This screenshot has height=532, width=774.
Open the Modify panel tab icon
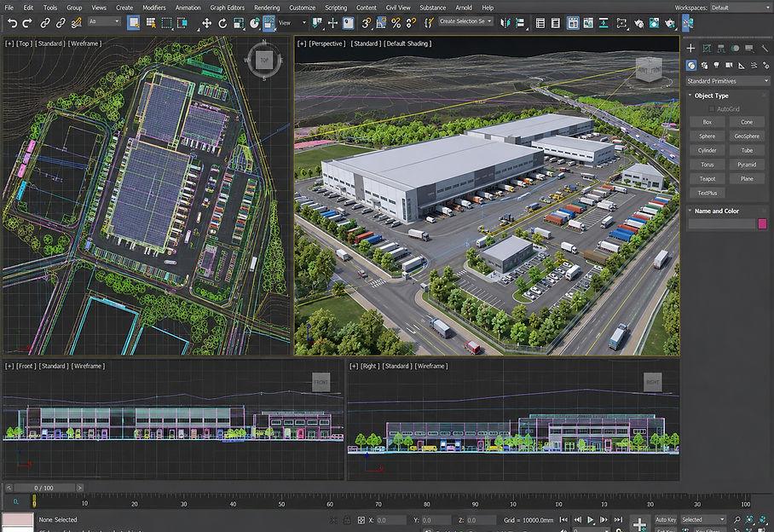pos(707,48)
